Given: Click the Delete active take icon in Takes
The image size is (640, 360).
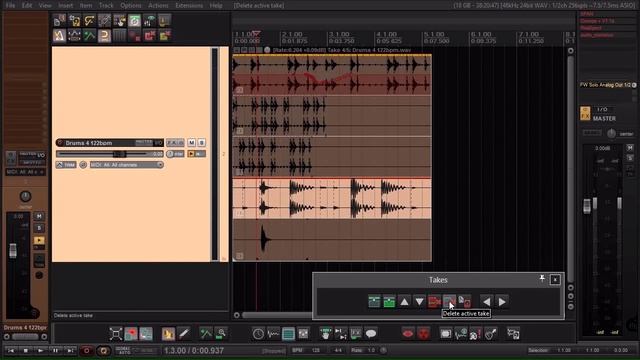Looking at the screenshot, I should point(449,302).
